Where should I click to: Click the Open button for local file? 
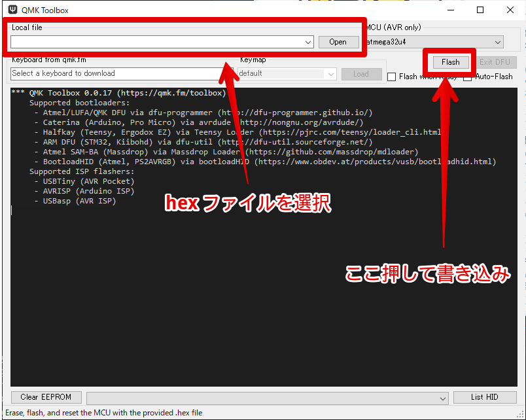[x=338, y=42]
